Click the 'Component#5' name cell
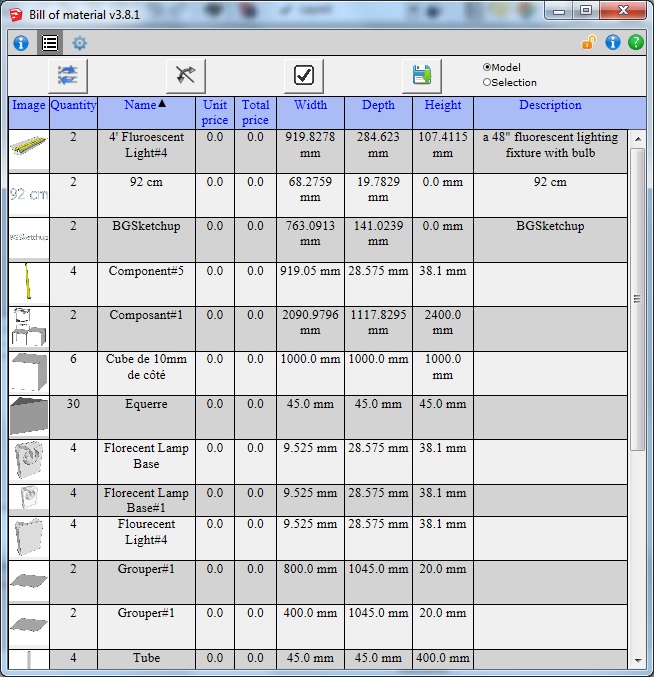This screenshot has height=677, width=654. pyautogui.click(x=146, y=284)
